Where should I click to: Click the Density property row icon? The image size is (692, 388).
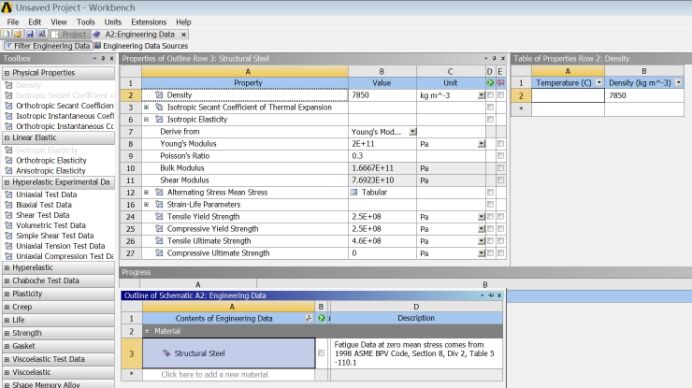[159, 95]
